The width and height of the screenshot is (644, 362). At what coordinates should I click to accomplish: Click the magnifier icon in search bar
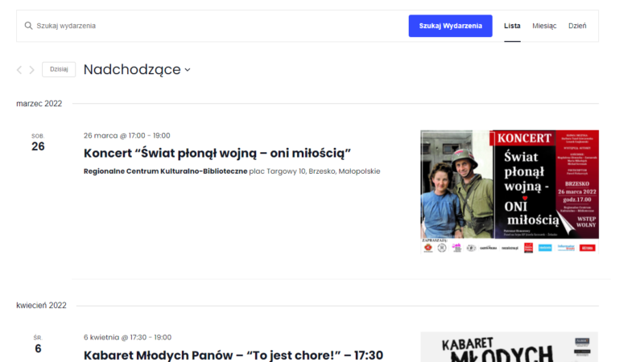tap(28, 26)
